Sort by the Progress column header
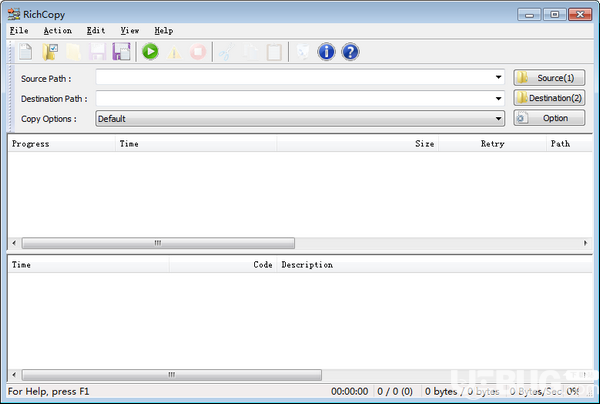 pyautogui.click(x=61, y=144)
